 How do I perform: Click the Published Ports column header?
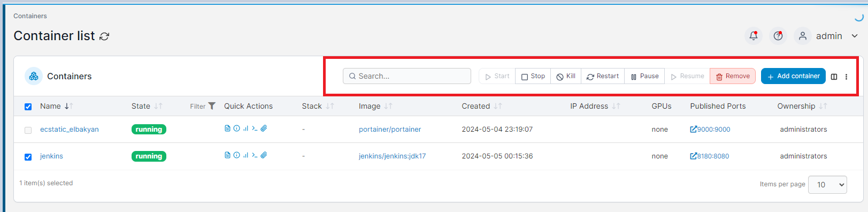[718, 106]
